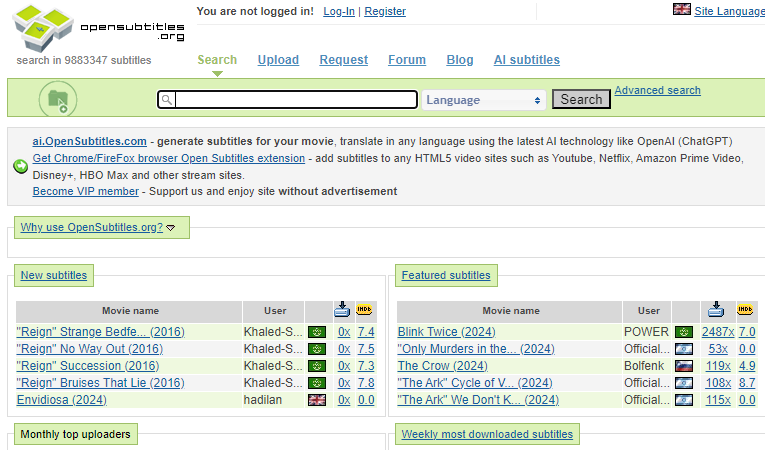Focus the subtitle search text field
Image resolution: width=765 pixels, height=450 pixels.
click(x=296, y=100)
